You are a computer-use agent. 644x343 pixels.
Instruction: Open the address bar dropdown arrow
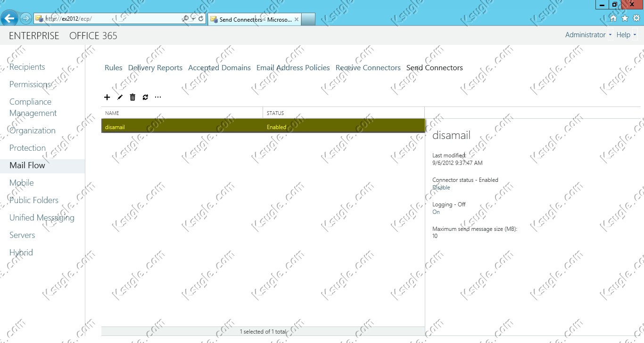click(194, 19)
